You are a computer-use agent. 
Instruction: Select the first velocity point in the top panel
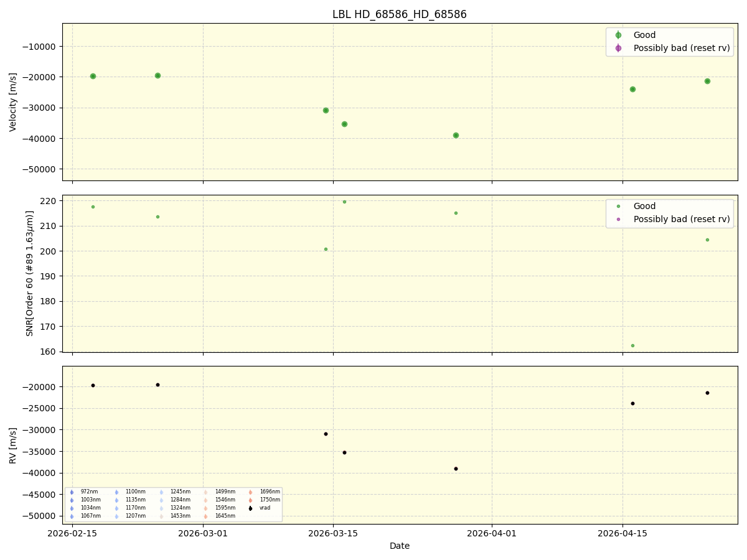click(93, 76)
